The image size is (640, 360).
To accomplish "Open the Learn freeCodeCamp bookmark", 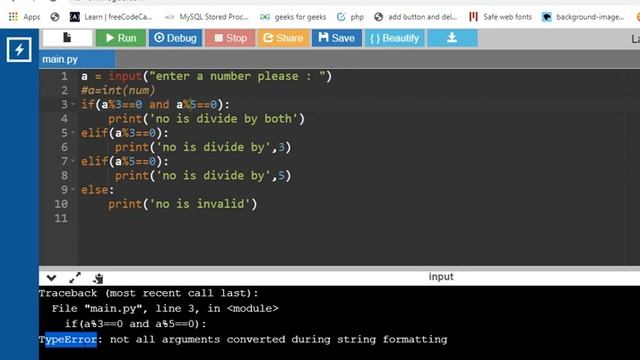I will pyautogui.click(x=111, y=17).
